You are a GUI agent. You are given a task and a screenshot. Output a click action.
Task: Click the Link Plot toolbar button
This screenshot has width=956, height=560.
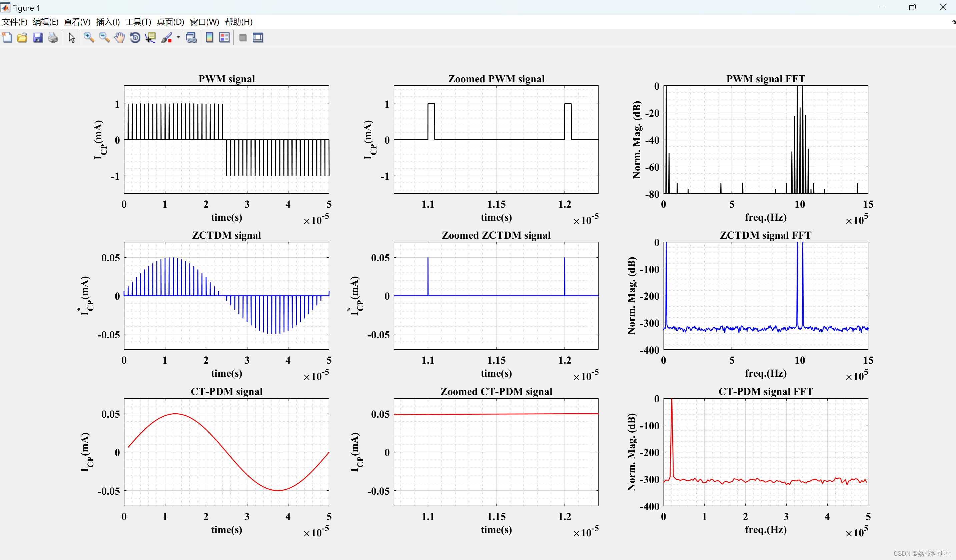tap(191, 38)
